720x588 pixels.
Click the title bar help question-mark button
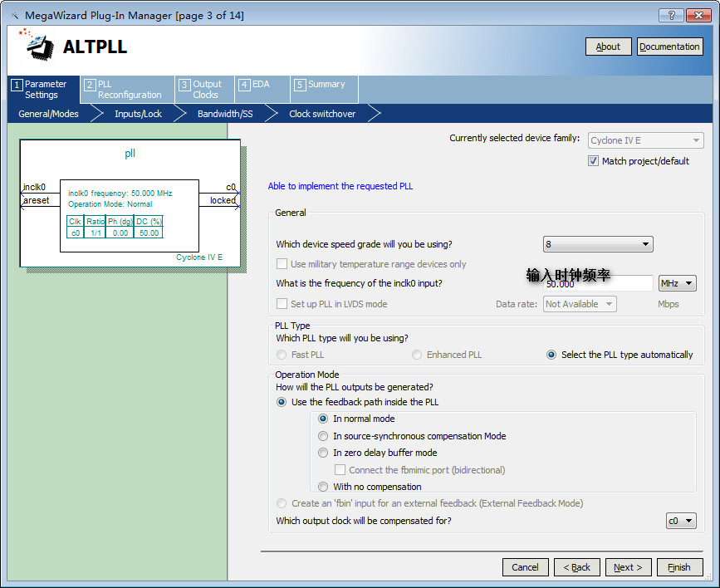point(671,16)
